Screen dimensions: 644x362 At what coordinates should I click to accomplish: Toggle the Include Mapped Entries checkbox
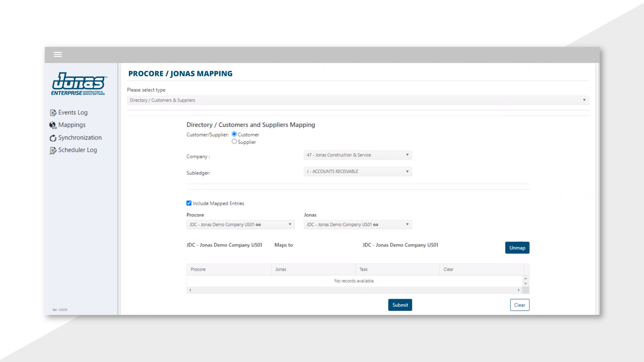[x=189, y=203]
